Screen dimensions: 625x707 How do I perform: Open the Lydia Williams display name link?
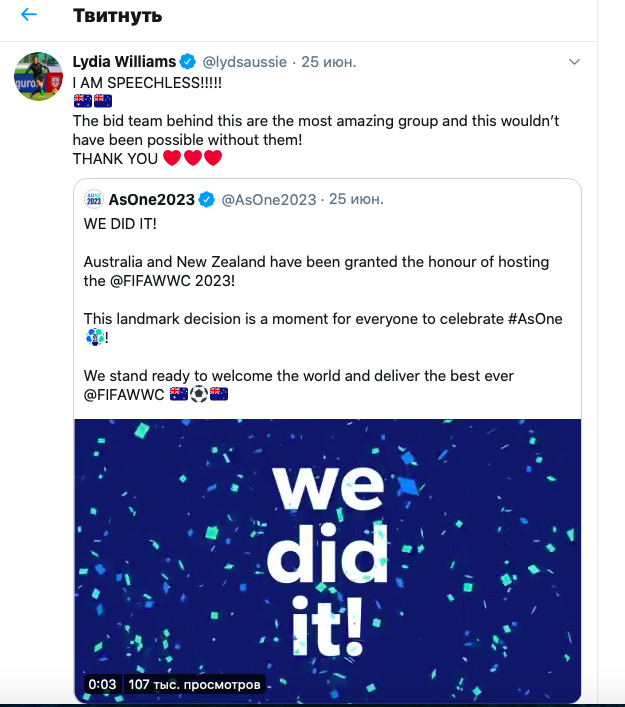[x=124, y=62]
